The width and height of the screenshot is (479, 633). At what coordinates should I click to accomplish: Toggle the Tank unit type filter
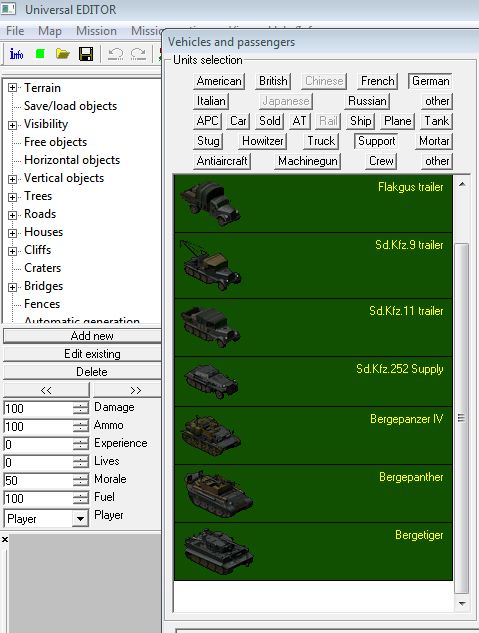pyautogui.click(x=436, y=121)
